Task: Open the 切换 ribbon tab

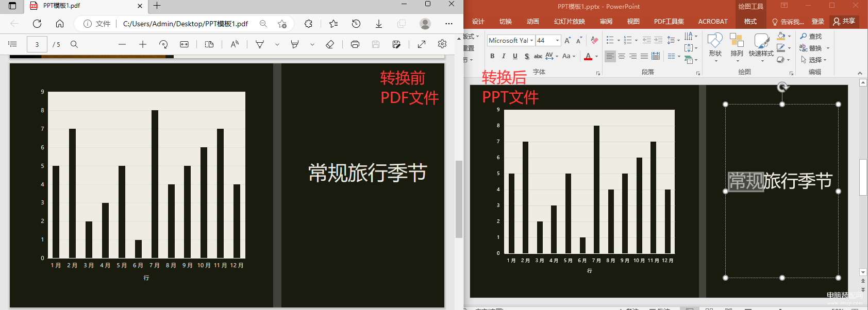Action: [x=506, y=22]
